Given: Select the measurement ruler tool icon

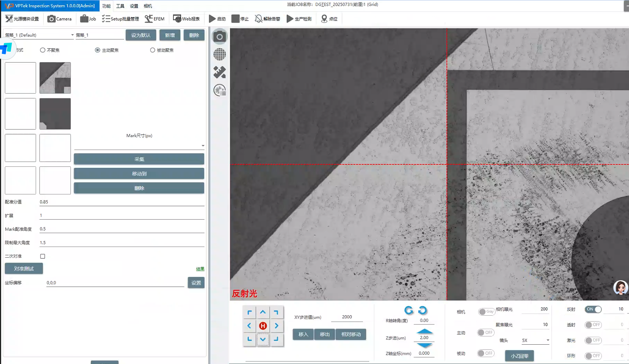Looking at the screenshot, I should (219, 72).
